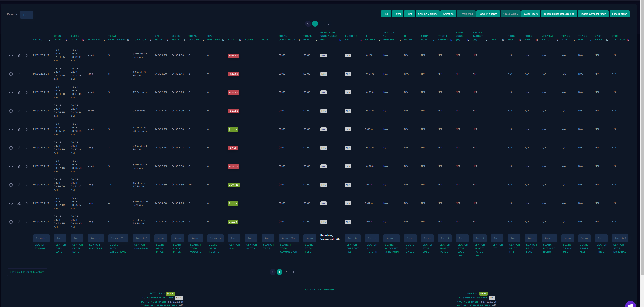This screenshot has height=307, width=644.
Task: Open chat widget in bottom-right corner
Action: click(631, 304)
